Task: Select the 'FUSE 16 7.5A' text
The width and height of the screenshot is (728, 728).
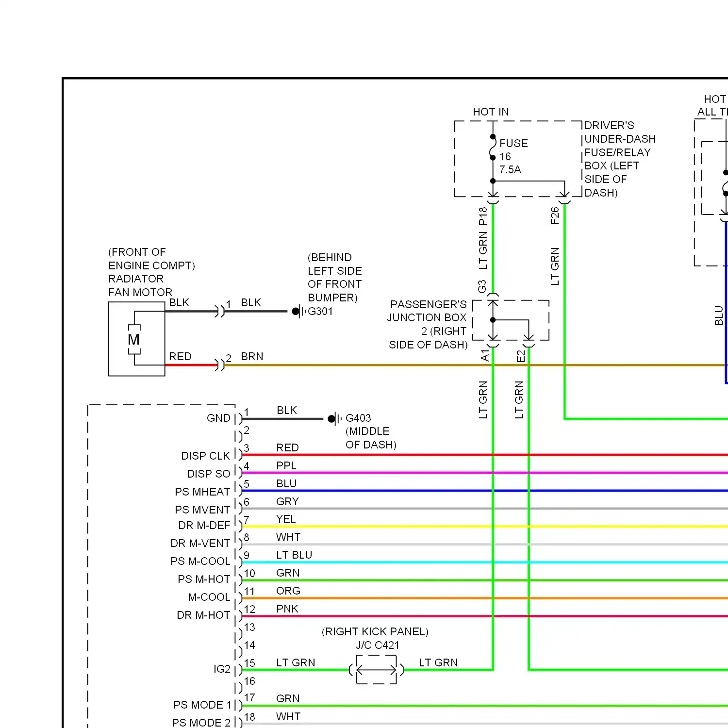Action: coord(513,156)
